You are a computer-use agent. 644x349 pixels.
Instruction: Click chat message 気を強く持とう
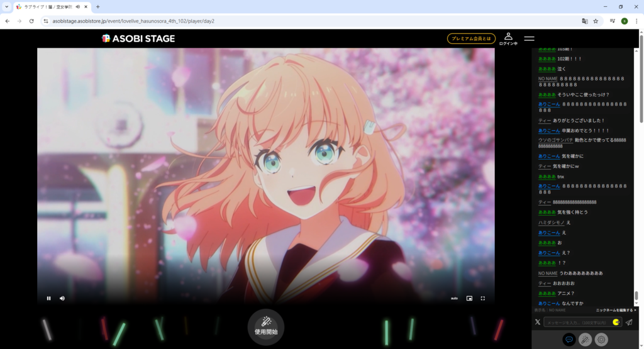[572, 213]
